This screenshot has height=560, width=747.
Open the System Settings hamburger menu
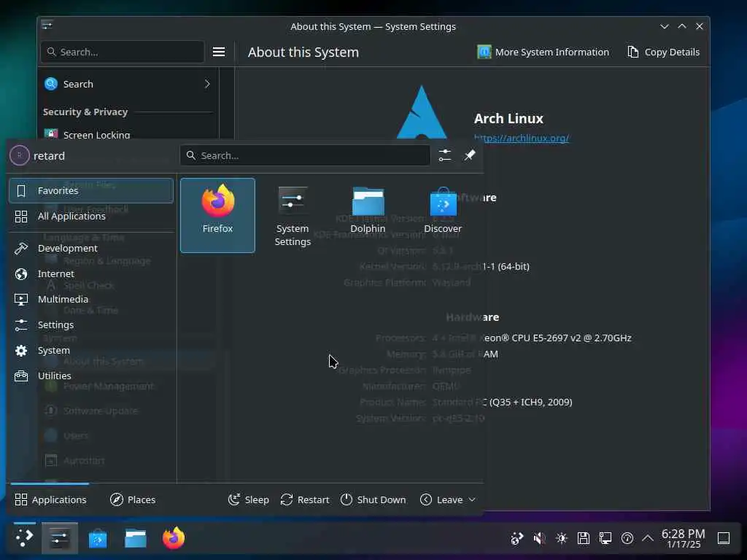(x=219, y=52)
